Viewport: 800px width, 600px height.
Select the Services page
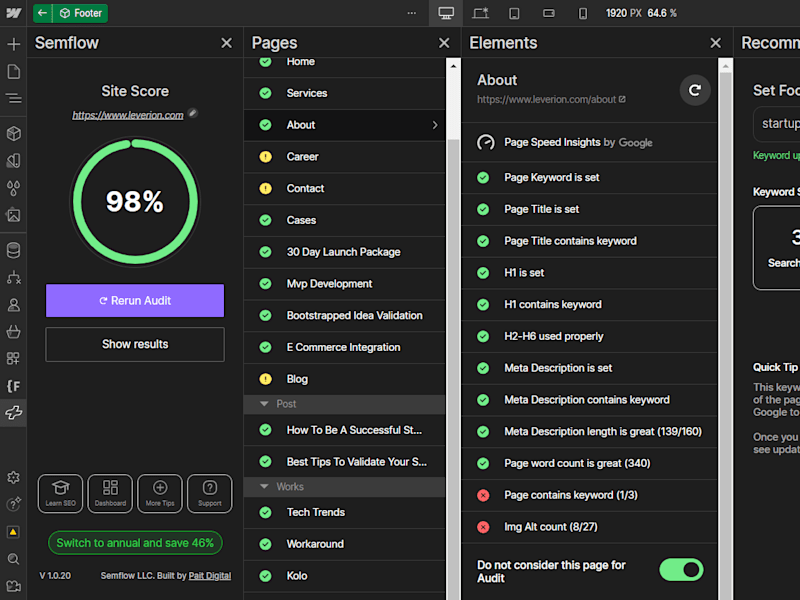click(344, 93)
